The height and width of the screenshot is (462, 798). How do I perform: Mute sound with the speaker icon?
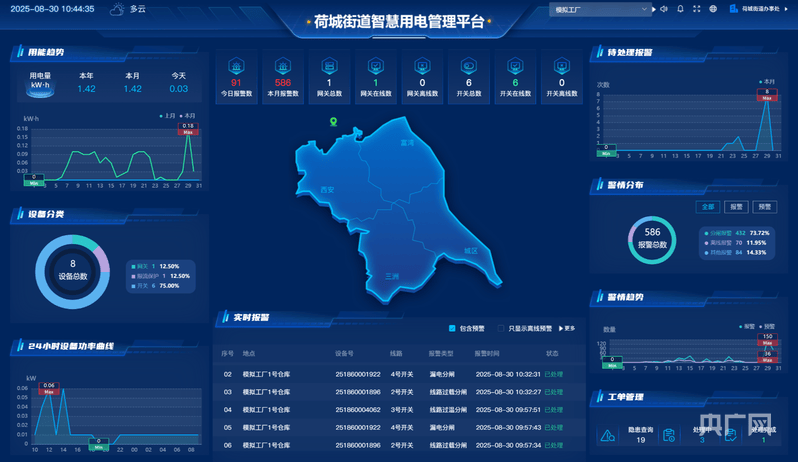(665, 9)
